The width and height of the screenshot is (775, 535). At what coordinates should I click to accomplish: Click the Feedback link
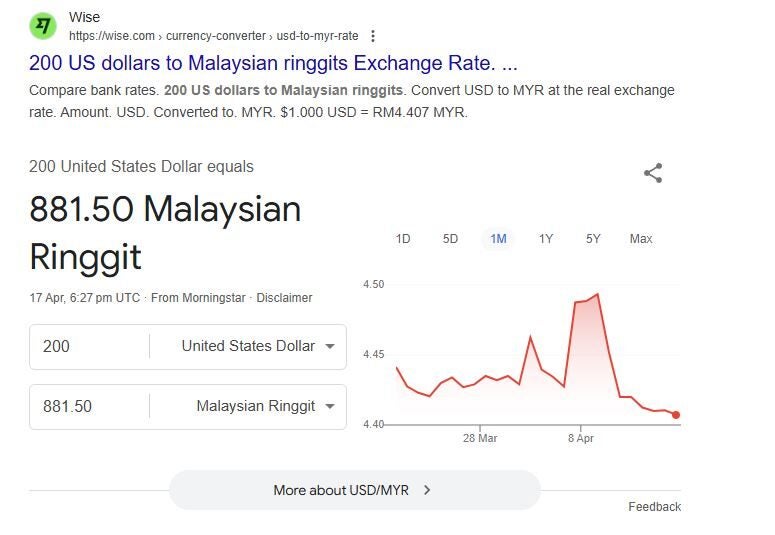pos(654,507)
